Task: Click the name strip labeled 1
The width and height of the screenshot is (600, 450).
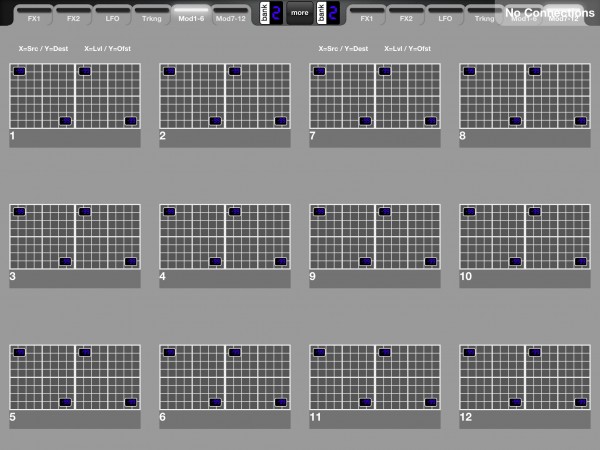Action: 75,138
